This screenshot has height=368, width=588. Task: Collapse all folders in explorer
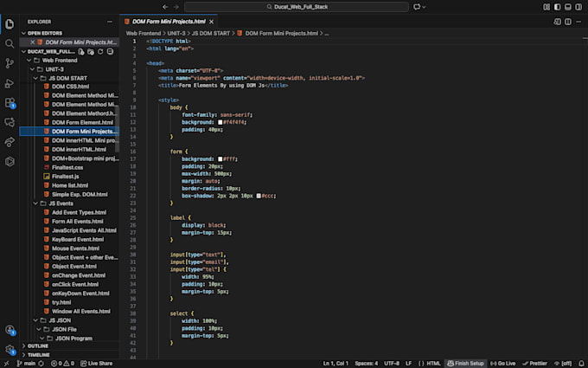click(x=110, y=51)
